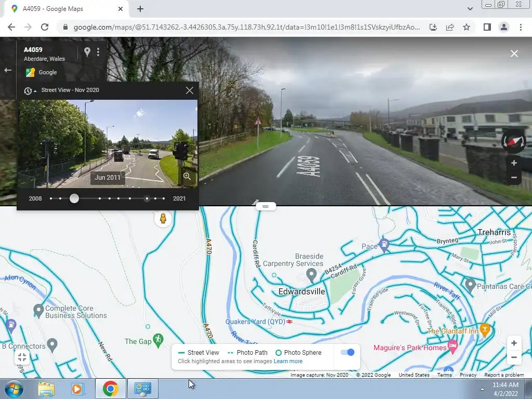The height and width of the screenshot is (399, 532).
Task: Open Chrome three-dot menu
Action: pos(521,27)
